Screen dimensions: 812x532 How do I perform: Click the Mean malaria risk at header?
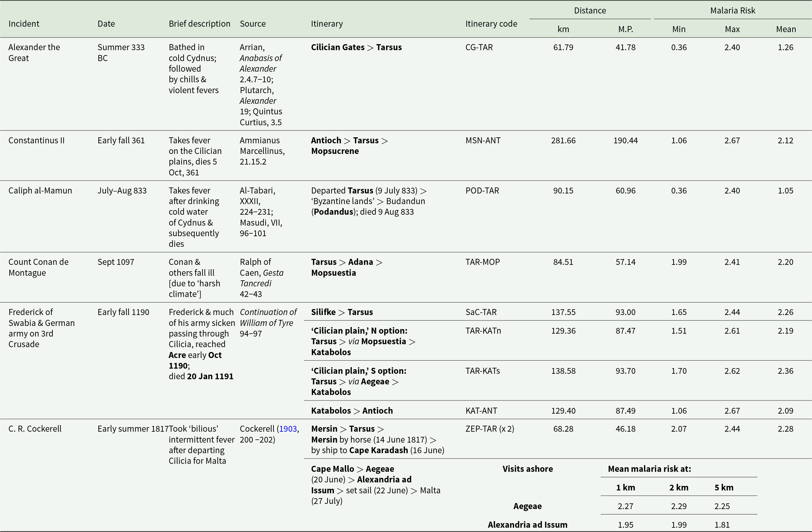(x=649, y=469)
